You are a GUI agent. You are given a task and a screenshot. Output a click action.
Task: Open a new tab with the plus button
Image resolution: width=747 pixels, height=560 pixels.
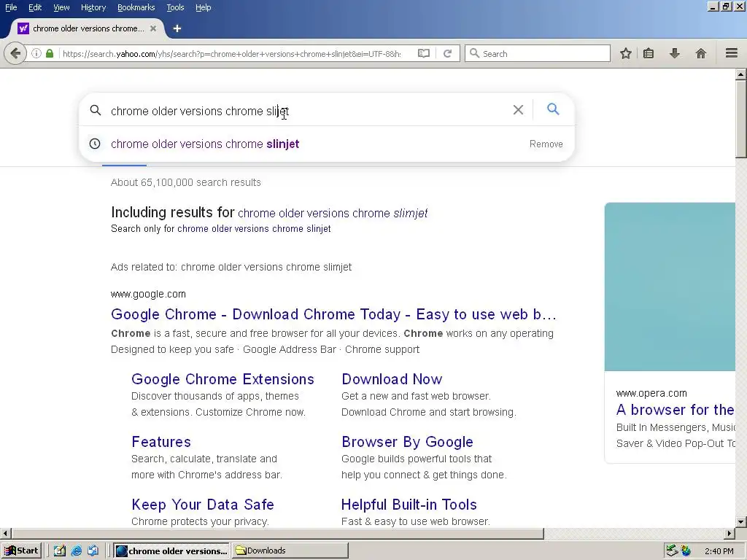[x=177, y=28]
